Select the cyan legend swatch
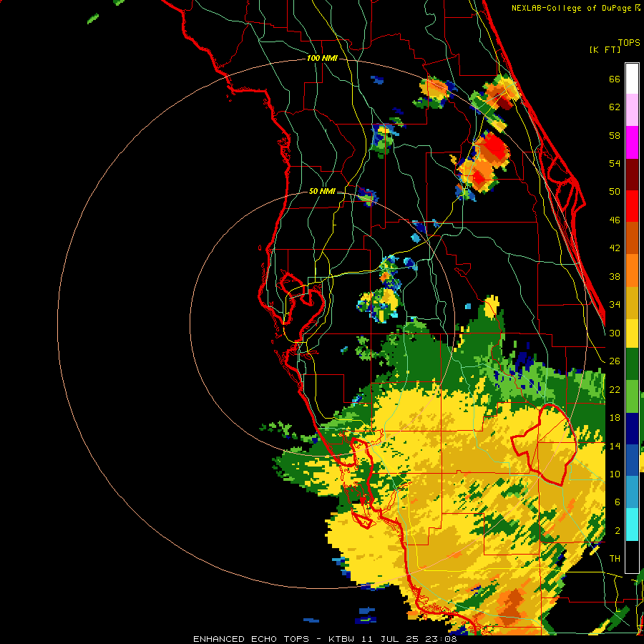The width and height of the screenshot is (644, 644). pos(632,525)
